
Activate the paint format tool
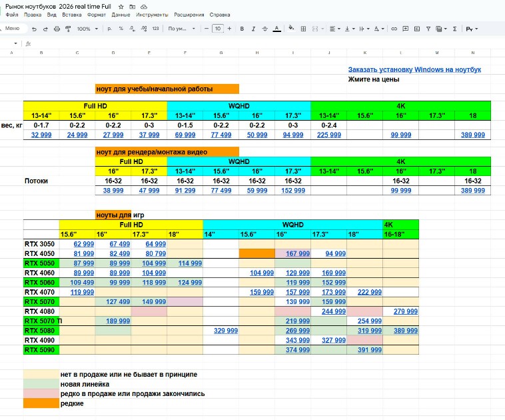[68, 29]
